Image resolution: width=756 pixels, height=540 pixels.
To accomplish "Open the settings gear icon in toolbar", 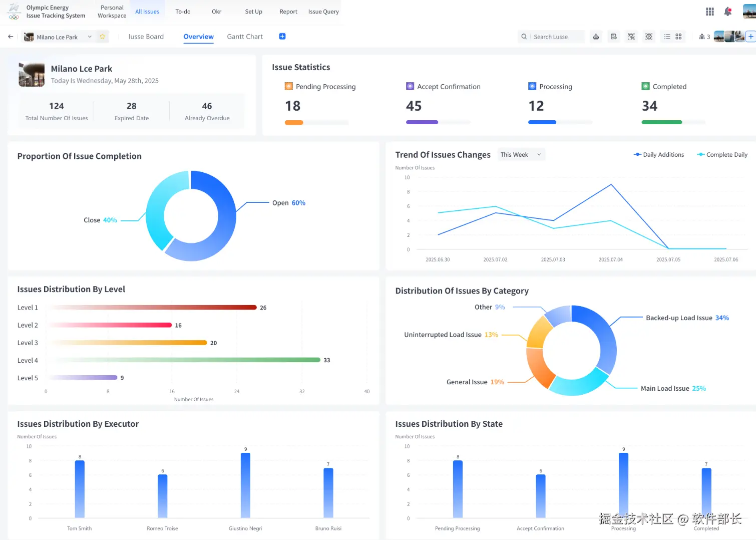I will (x=649, y=37).
